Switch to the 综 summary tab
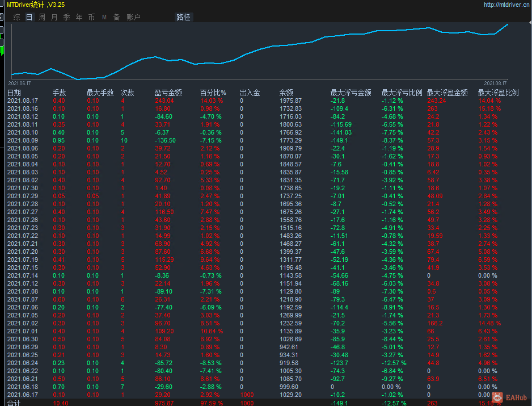This screenshot has width=532, height=406. tap(17, 17)
